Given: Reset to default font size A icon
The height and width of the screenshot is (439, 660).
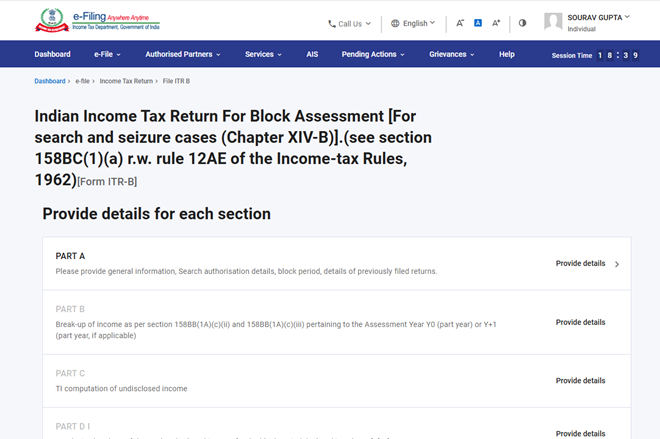Looking at the screenshot, I should click(x=478, y=23).
